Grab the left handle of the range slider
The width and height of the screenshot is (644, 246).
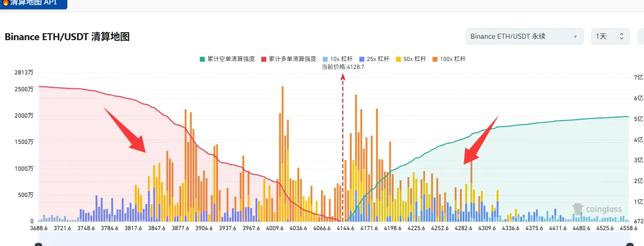click(x=39, y=244)
